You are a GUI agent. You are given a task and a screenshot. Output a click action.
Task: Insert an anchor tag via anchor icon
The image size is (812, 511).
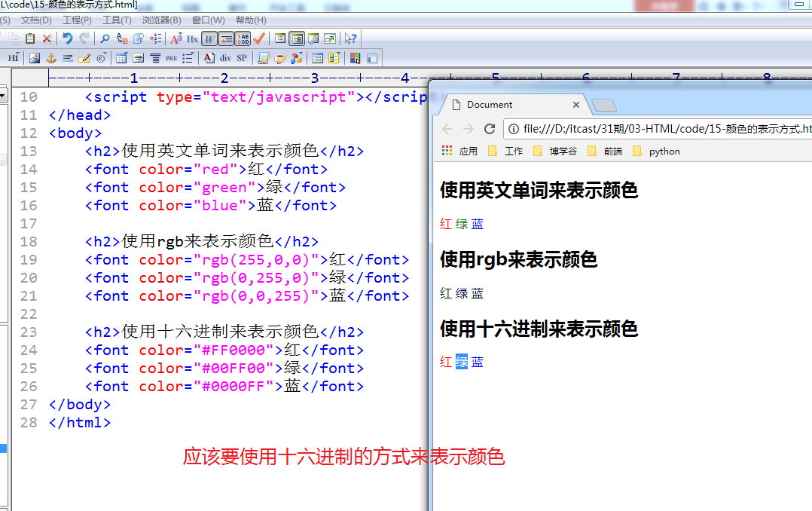[x=51, y=58]
